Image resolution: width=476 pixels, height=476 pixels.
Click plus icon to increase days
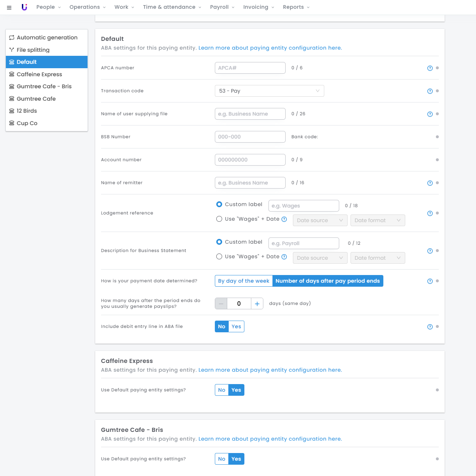[257, 303]
